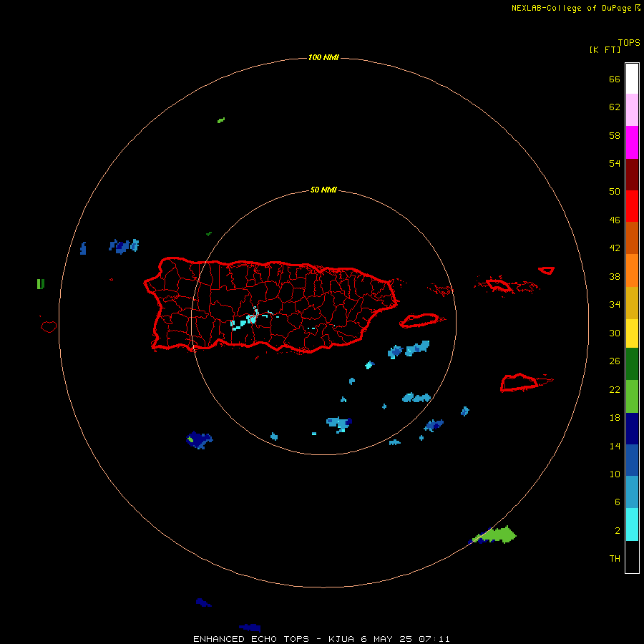Screen dimensions: 644x644
Task: Pick the magenta legend swatch
Action: coord(632,142)
